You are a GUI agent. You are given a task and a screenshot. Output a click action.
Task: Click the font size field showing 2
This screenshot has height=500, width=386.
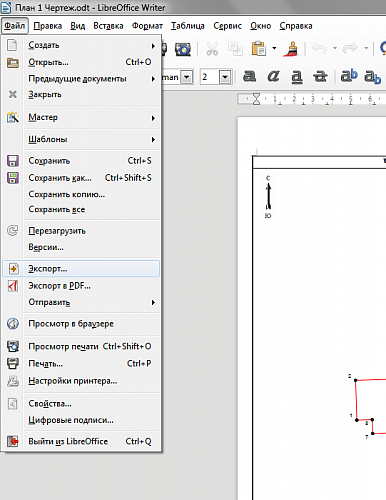[210, 77]
